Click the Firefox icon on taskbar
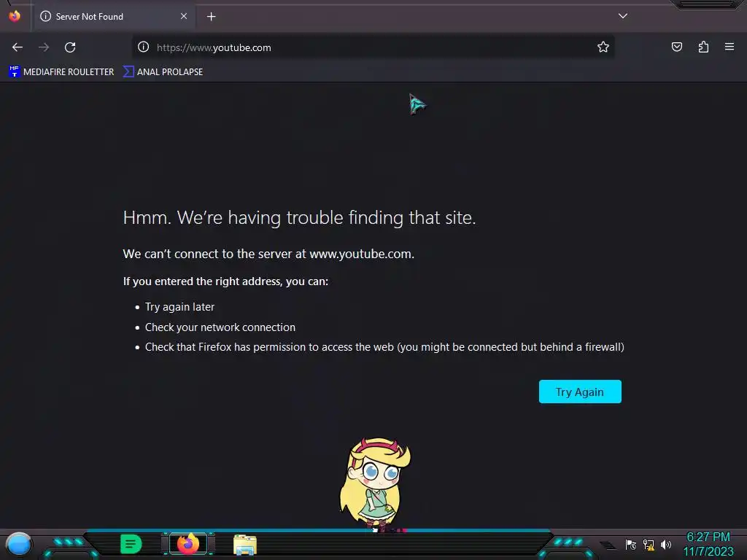Image resolution: width=747 pixels, height=560 pixels. point(188,544)
